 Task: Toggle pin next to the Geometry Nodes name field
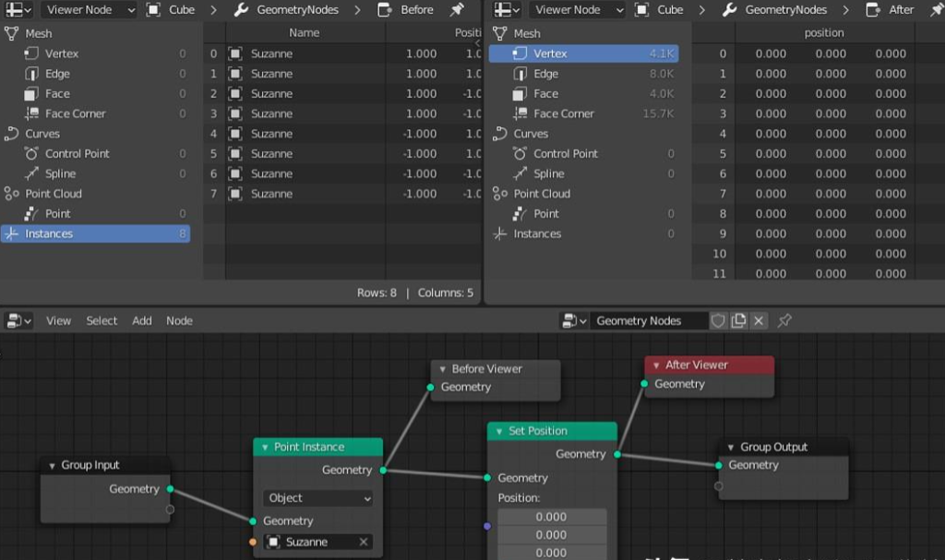pos(784,321)
